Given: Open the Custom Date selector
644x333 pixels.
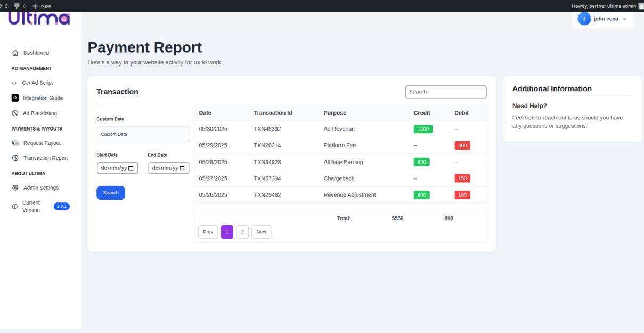Looking at the screenshot, I should coord(143,134).
